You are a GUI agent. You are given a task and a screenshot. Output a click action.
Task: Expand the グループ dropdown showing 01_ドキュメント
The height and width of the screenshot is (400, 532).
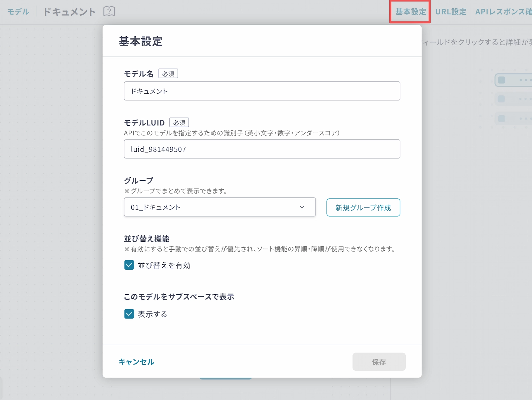(x=219, y=207)
